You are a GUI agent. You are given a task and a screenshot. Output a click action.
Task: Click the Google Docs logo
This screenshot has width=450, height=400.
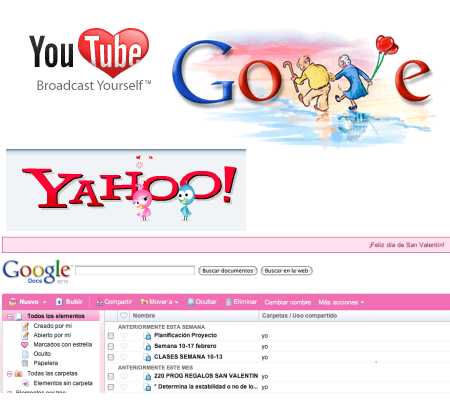coord(37,272)
